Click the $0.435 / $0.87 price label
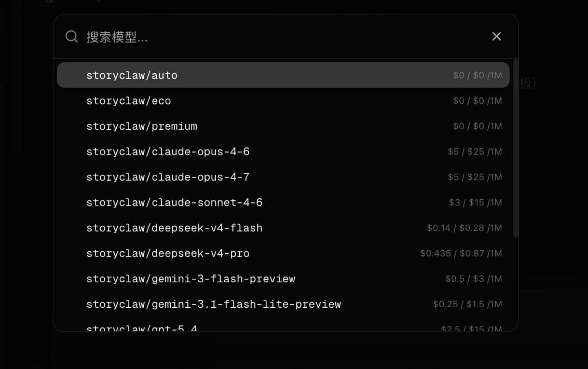Viewport: 588px width, 369px height. click(x=461, y=253)
